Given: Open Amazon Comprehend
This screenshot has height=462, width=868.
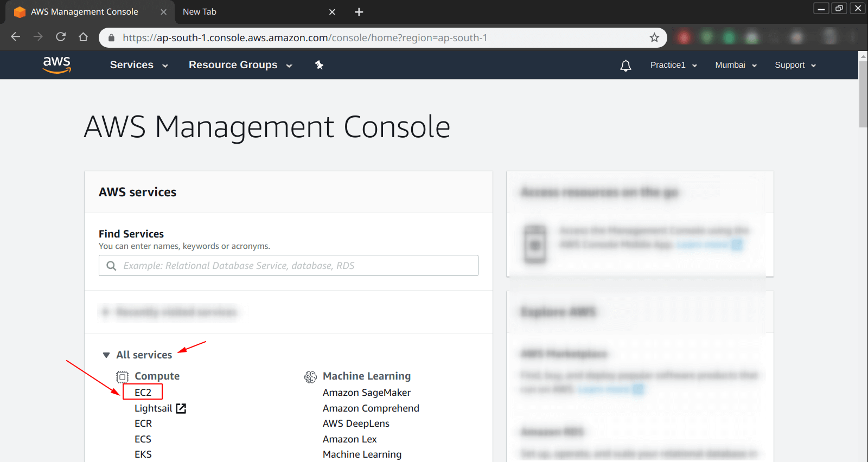Looking at the screenshot, I should coord(371,408).
